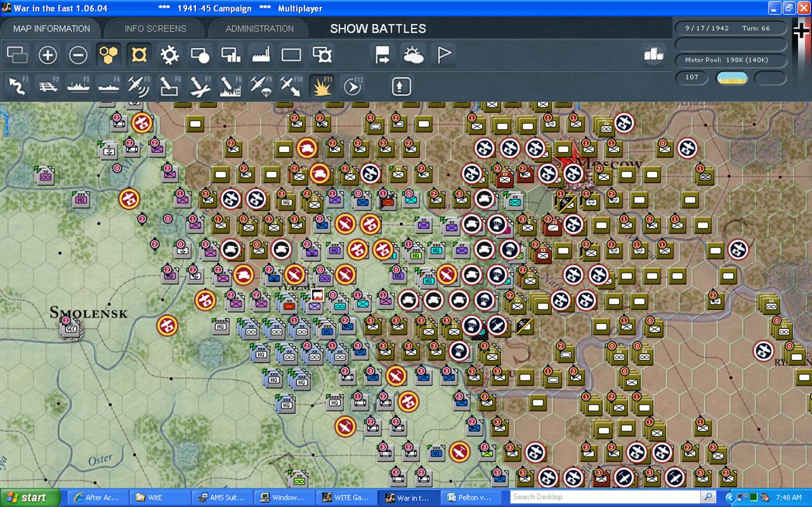Zoom out the map with the minus icon
812x507 pixels.
[78, 56]
